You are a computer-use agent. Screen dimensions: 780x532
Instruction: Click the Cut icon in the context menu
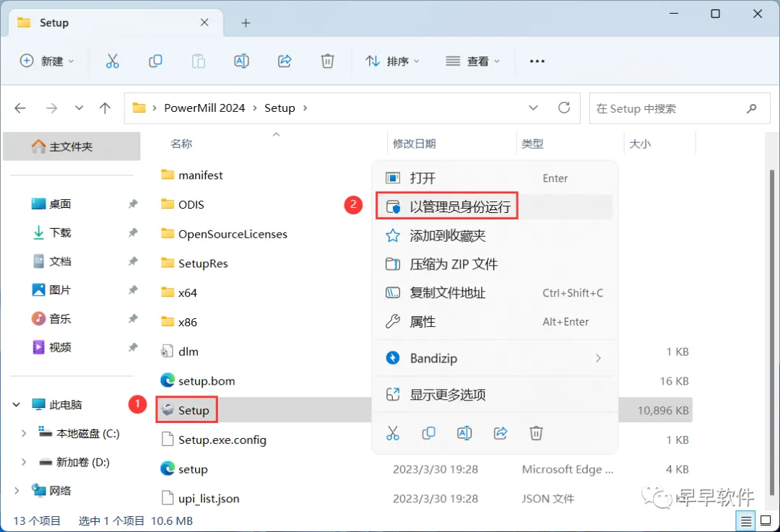tap(392, 433)
